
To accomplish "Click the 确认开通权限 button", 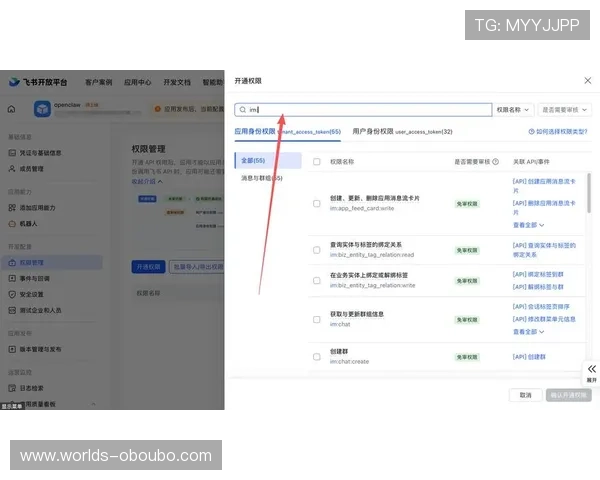I will point(569,395).
